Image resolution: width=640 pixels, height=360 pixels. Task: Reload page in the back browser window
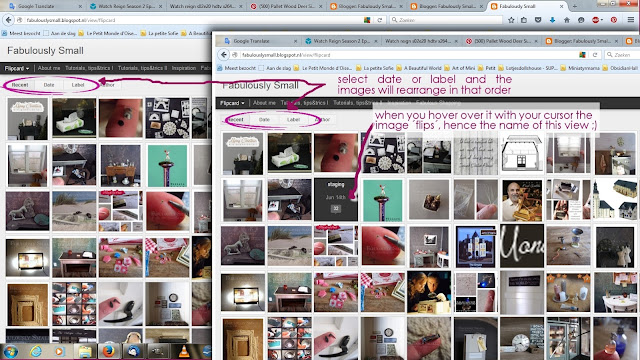click(380, 20)
